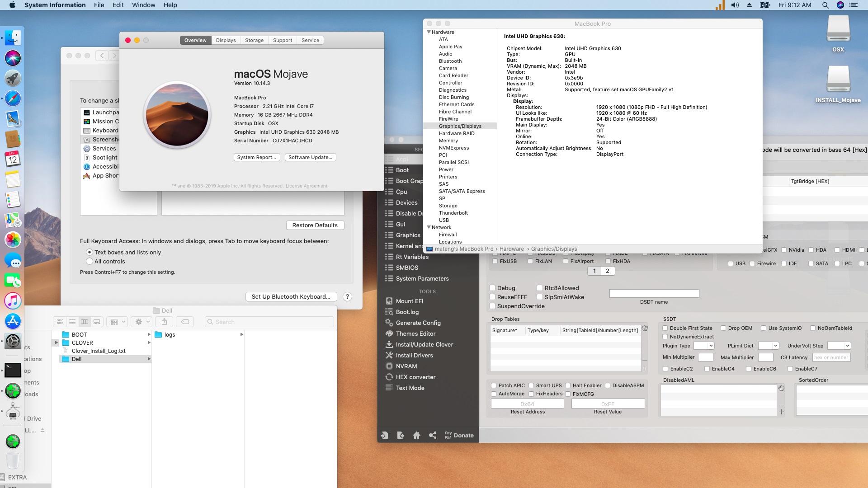Open Finder group-by dropdown
The image size is (868, 488).
pyautogui.click(x=117, y=322)
